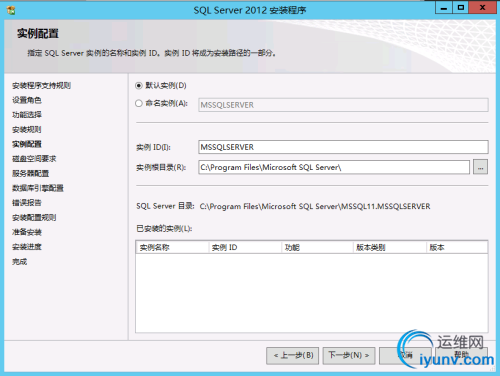Viewport: 500px width, 376px height.
Task: Select the 命名实例(A) radio button
Action: tap(139, 103)
